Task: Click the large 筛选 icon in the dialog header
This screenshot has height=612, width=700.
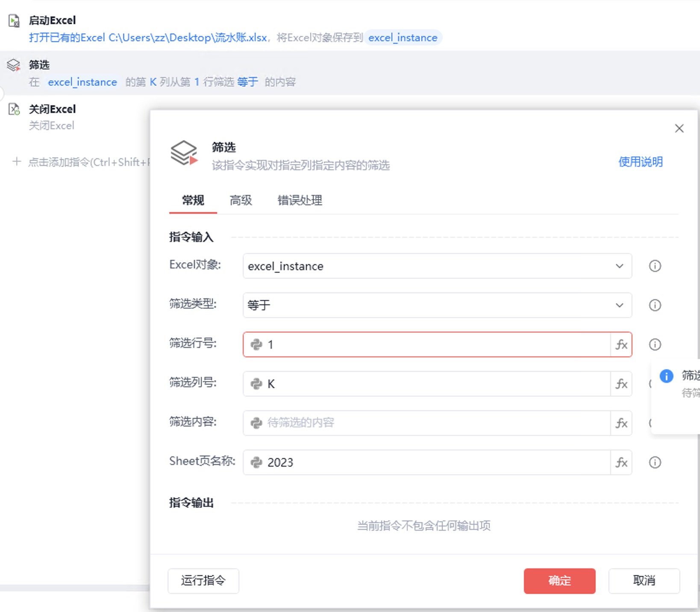Action: point(184,153)
